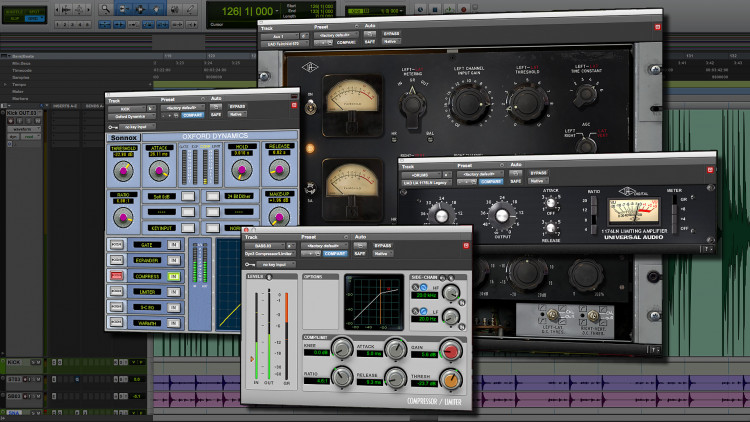This screenshot has height=422, width=750.
Task: Select the Scrubber speaker tool
Action: (174, 9)
